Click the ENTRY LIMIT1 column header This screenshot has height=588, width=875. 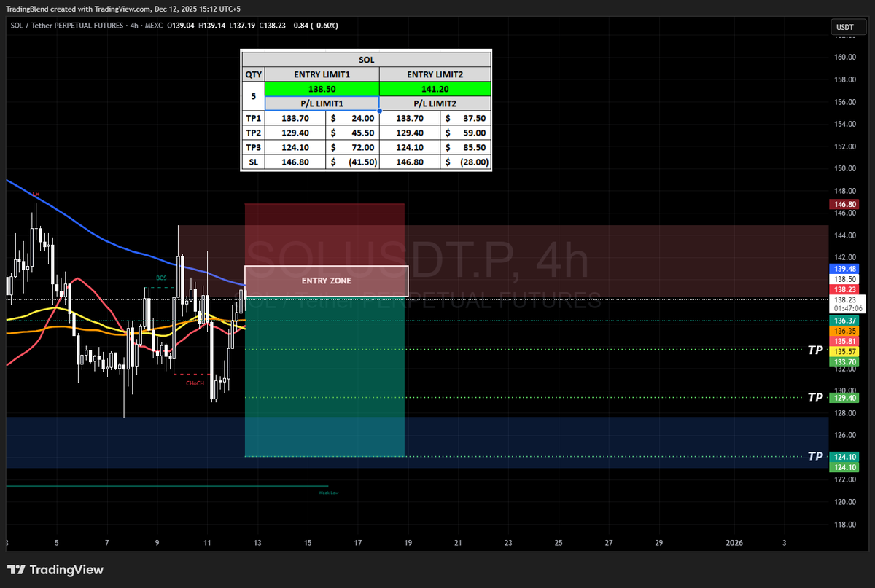point(322,74)
